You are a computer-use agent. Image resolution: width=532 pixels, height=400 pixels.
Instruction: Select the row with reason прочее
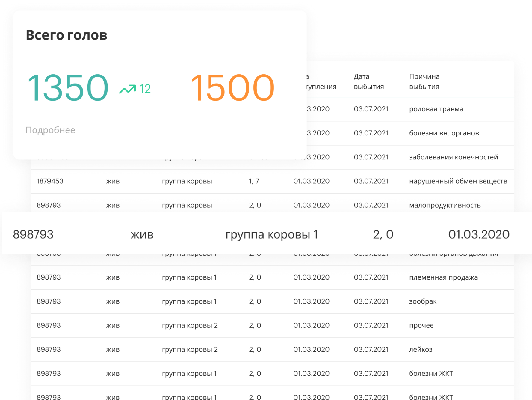[x=421, y=325]
